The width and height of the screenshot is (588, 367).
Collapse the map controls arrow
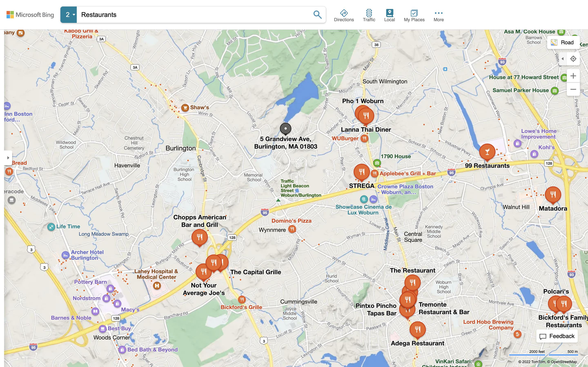(562, 59)
